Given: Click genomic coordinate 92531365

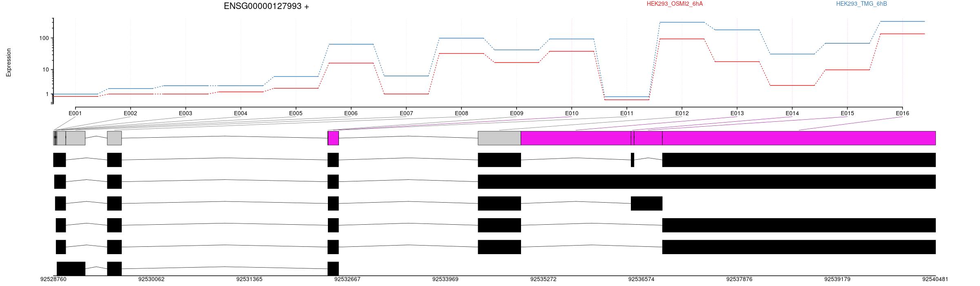Looking at the screenshot, I should click(249, 279).
